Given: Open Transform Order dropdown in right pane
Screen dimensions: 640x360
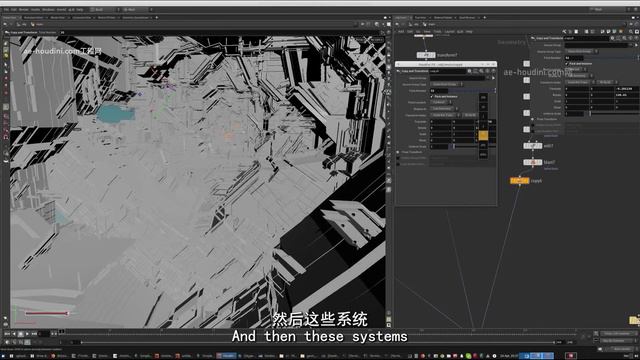Looking at the screenshot, I should point(580,82).
